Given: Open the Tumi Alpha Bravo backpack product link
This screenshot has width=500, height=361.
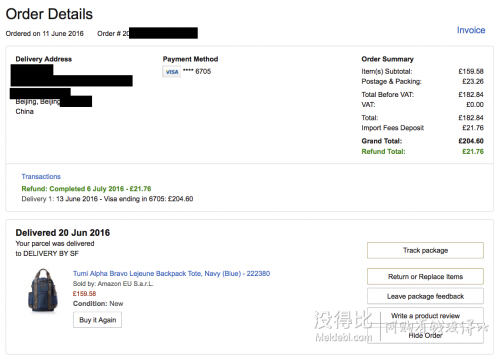Looking at the screenshot, I should (171, 274).
